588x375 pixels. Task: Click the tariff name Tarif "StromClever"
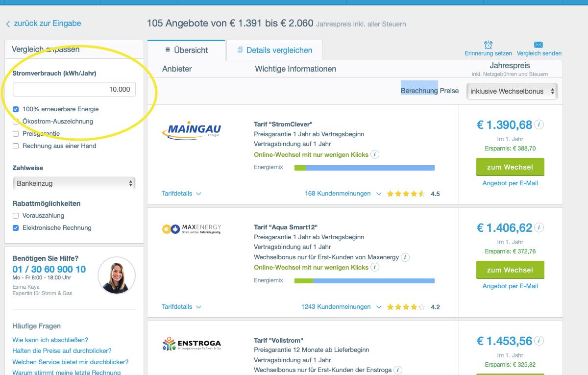[x=283, y=125]
